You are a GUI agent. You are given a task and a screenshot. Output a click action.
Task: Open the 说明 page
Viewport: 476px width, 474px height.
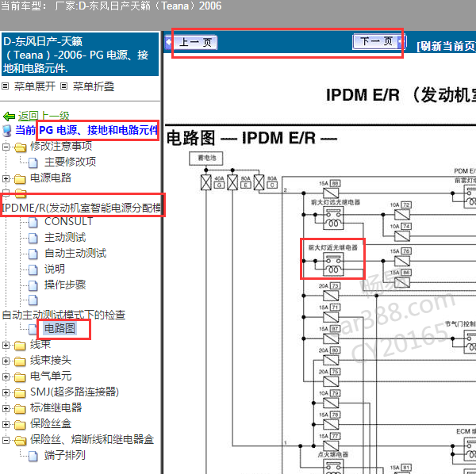55,269
